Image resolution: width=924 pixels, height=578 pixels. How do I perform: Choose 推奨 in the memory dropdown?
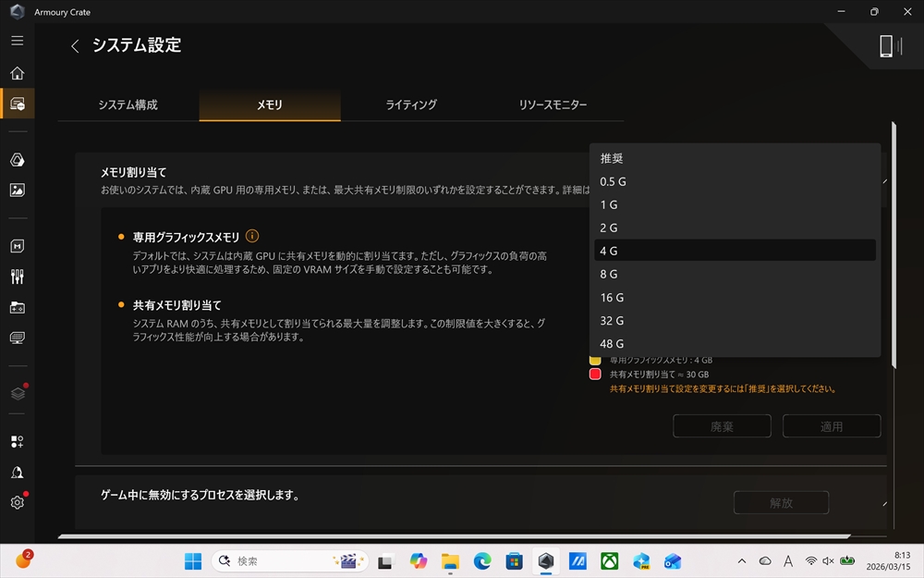click(735, 158)
